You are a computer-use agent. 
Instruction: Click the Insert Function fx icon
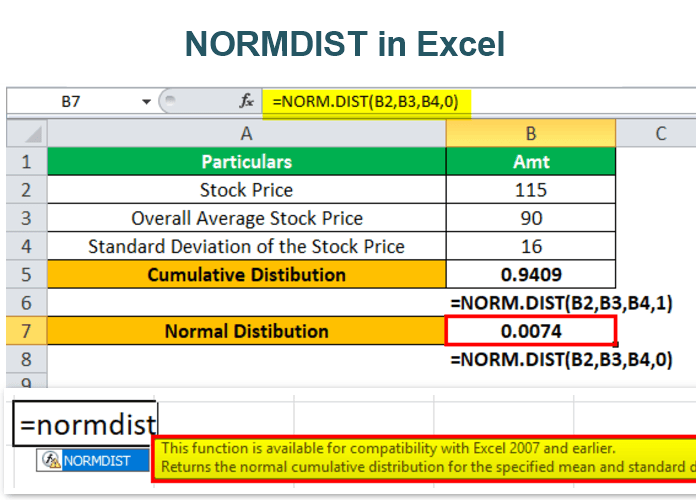click(246, 101)
